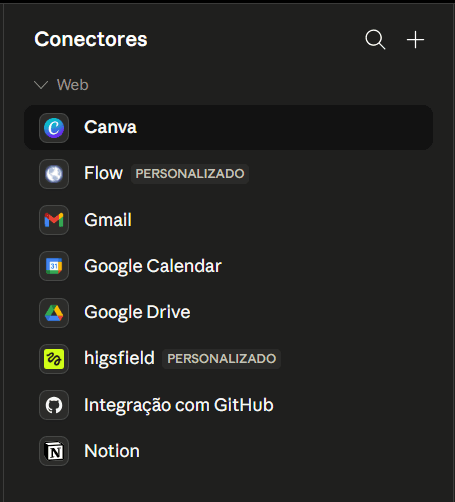Toggle the Web group label
Image resolution: width=455 pixels, height=502 pixels.
(73, 85)
